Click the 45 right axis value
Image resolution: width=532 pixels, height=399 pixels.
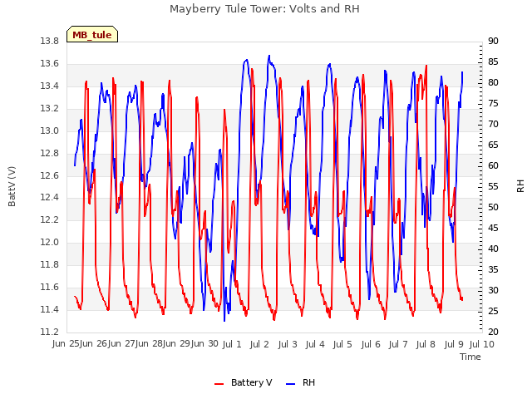(493, 228)
